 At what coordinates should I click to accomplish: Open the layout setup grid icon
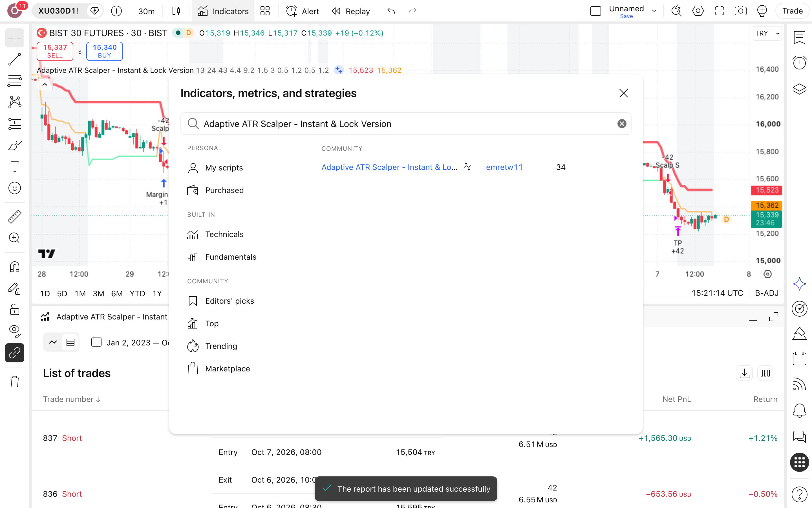[265, 11]
